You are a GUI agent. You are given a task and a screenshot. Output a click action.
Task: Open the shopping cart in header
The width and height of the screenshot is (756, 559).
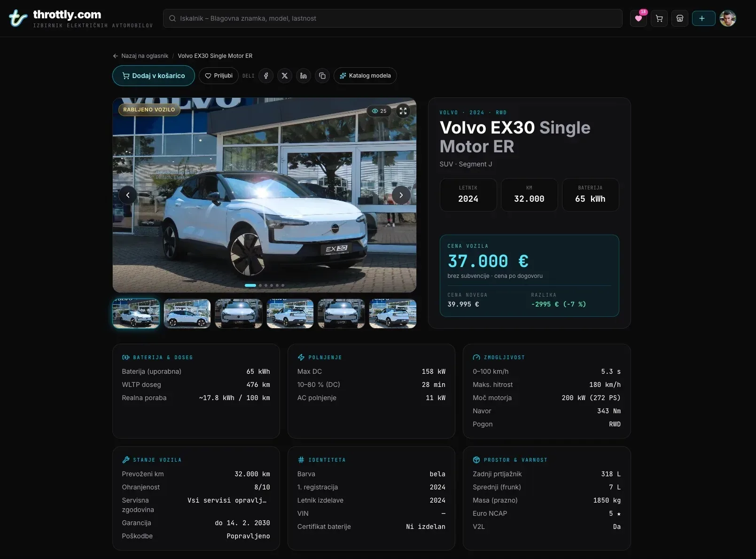click(659, 18)
